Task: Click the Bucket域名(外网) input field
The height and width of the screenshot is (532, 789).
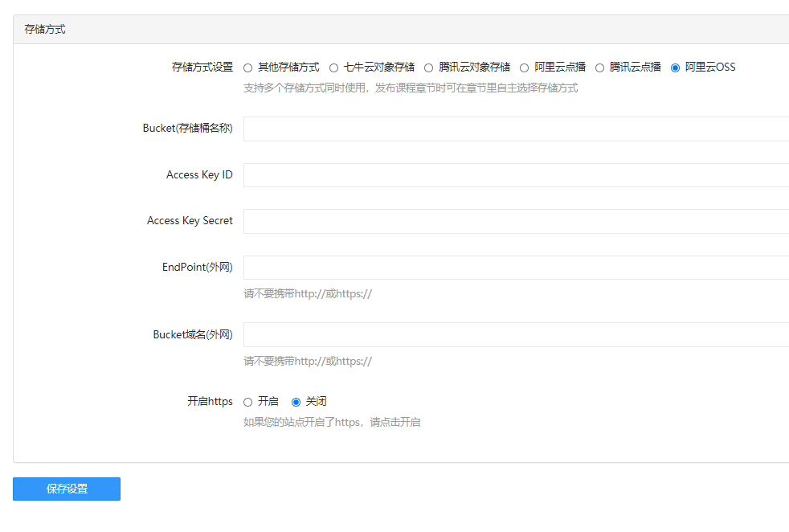Action: tap(517, 334)
